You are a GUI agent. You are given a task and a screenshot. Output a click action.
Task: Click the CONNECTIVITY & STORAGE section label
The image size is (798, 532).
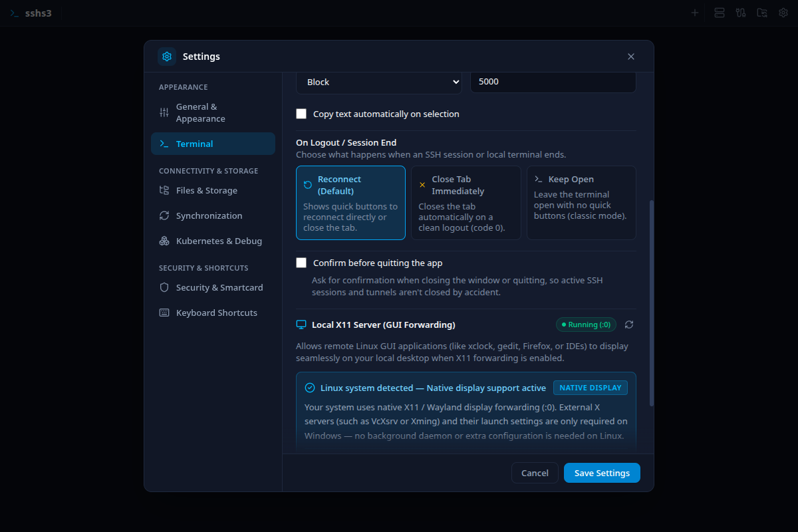(x=208, y=171)
